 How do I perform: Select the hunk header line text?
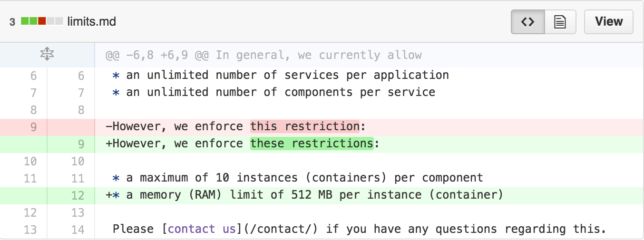(x=264, y=55)
